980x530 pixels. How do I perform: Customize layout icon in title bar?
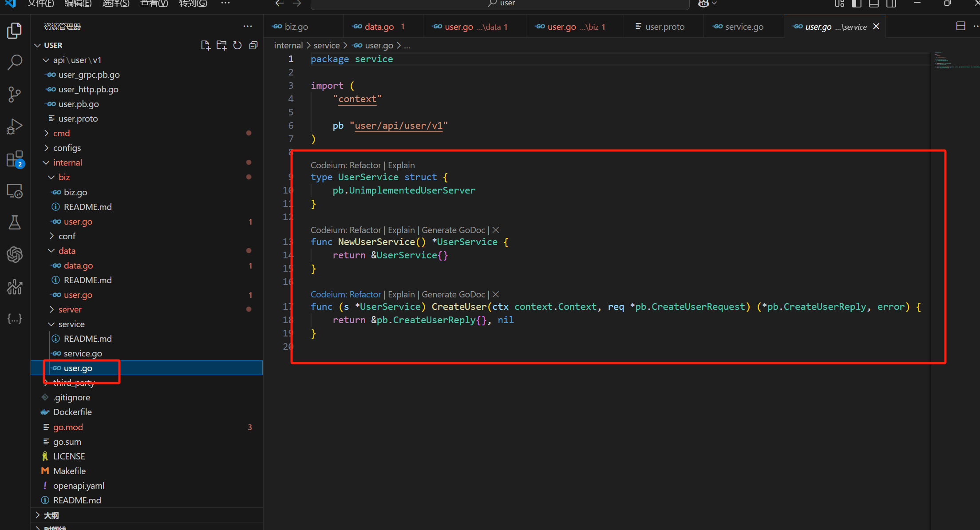click(839, 4)
